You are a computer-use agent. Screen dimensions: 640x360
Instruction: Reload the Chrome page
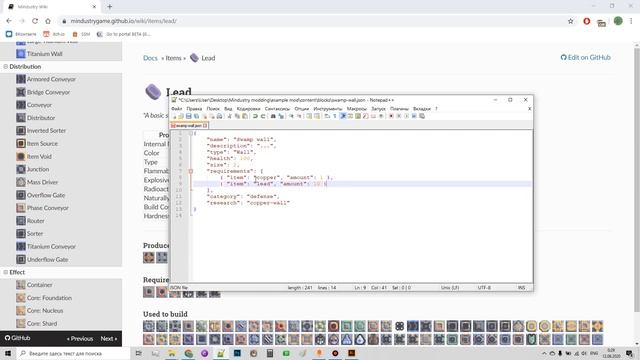[35, 21]
